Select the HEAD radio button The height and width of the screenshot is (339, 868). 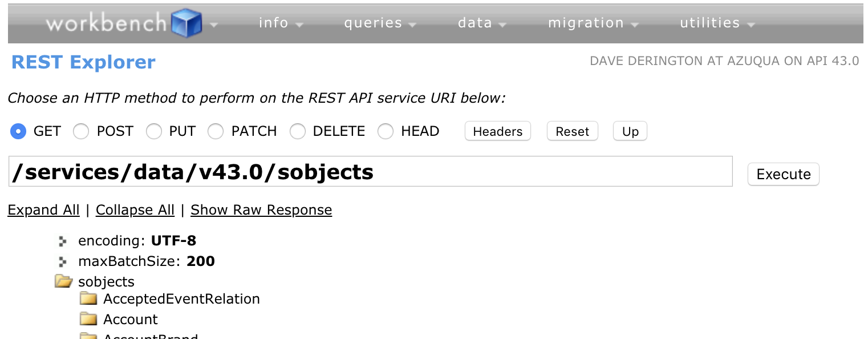click(386, 131)
